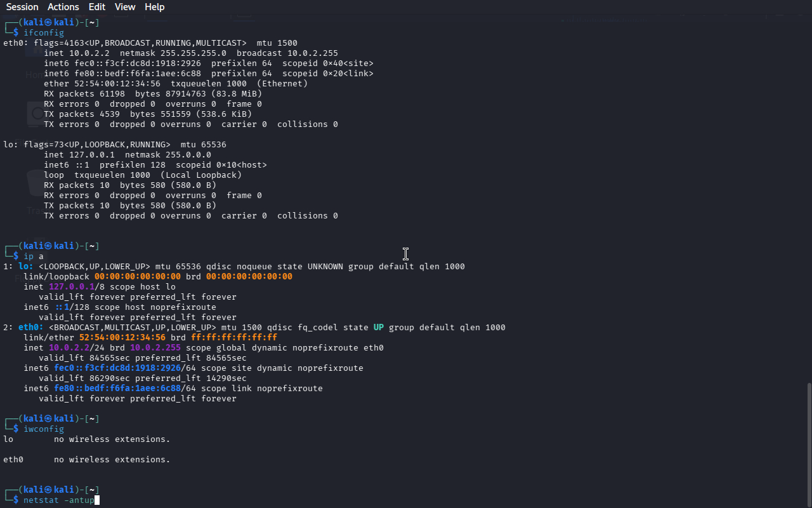The image size is (812, 508).
Task: Click the blue "eth0:" interface label
Action: [x=30, y=328]
